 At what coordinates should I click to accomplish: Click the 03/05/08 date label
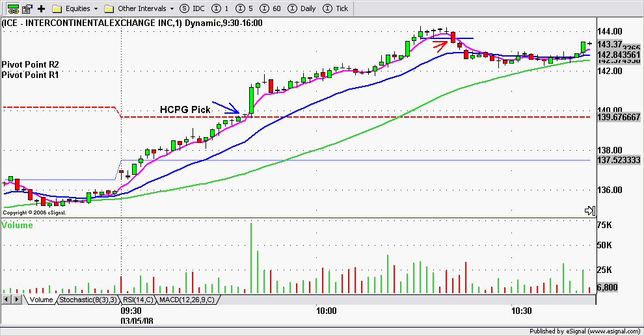[137, 320]
